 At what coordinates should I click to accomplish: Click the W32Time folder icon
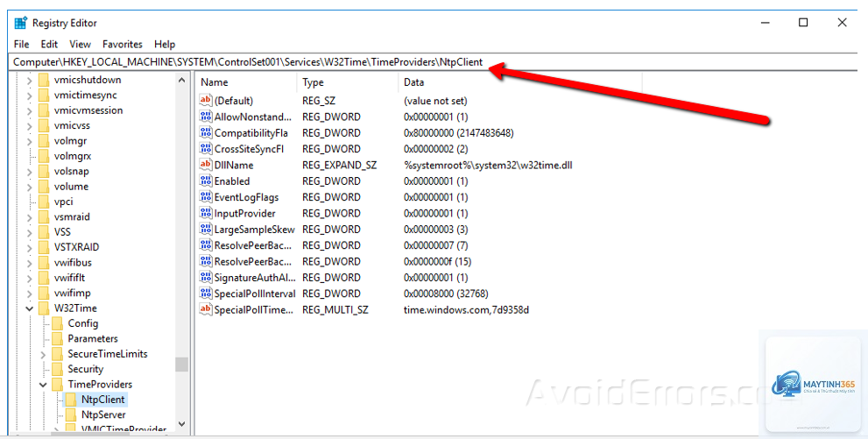[x=44, y=308]
